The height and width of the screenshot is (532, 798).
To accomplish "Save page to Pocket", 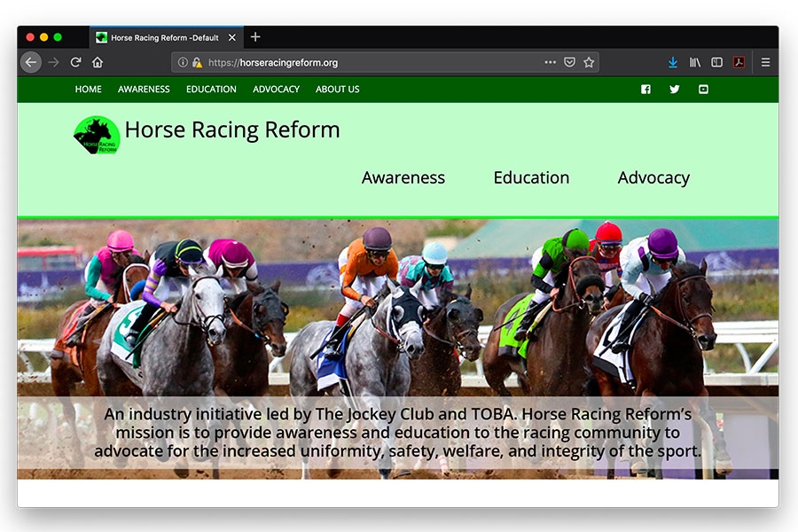I will coord(570,62).
